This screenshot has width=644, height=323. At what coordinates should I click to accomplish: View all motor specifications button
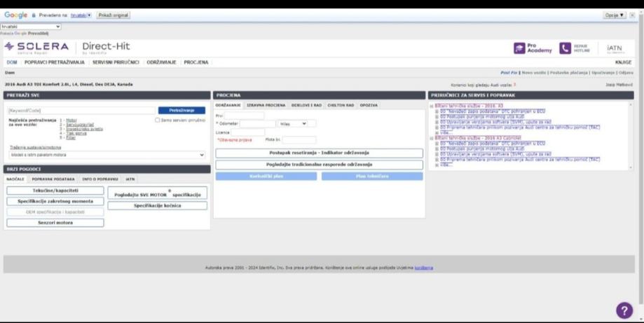pyautogui.click(x=157, y=193)
